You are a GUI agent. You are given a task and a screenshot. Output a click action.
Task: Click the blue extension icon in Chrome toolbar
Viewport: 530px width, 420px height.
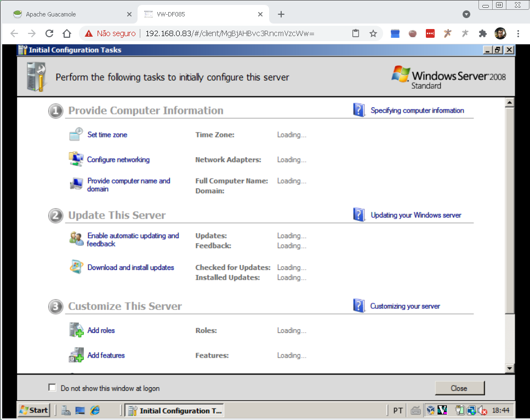(395, 33)
